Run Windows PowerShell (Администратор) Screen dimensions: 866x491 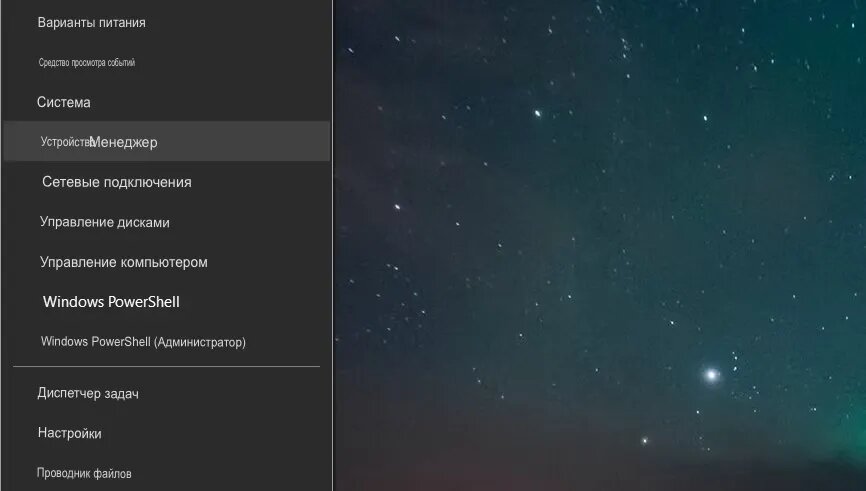tap(166, 341)
